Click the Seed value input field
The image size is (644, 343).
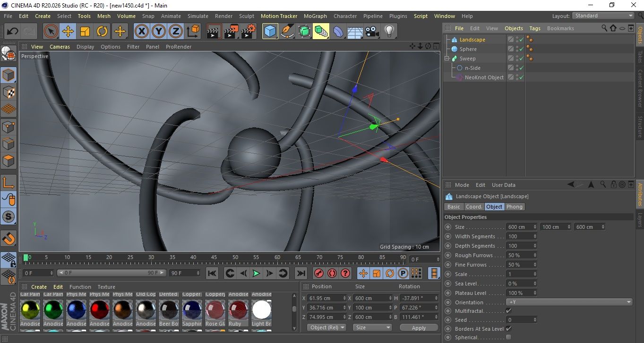pyautogui.click(x=520, y=320)
